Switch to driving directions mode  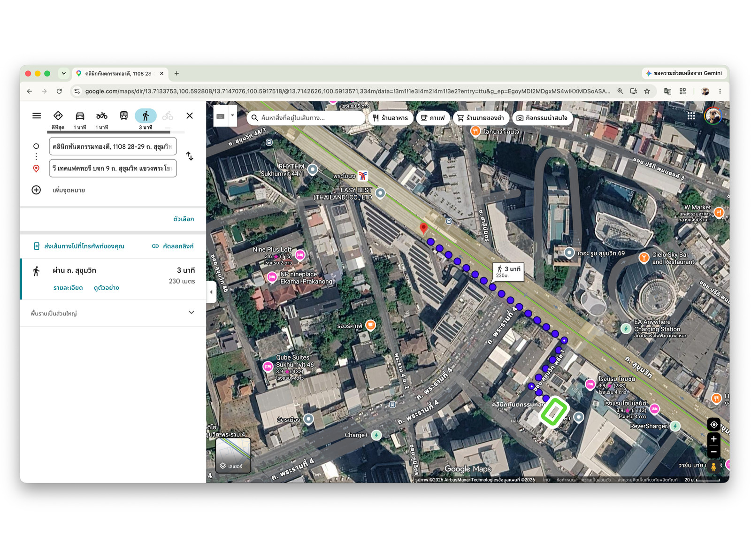coord(80,115)
